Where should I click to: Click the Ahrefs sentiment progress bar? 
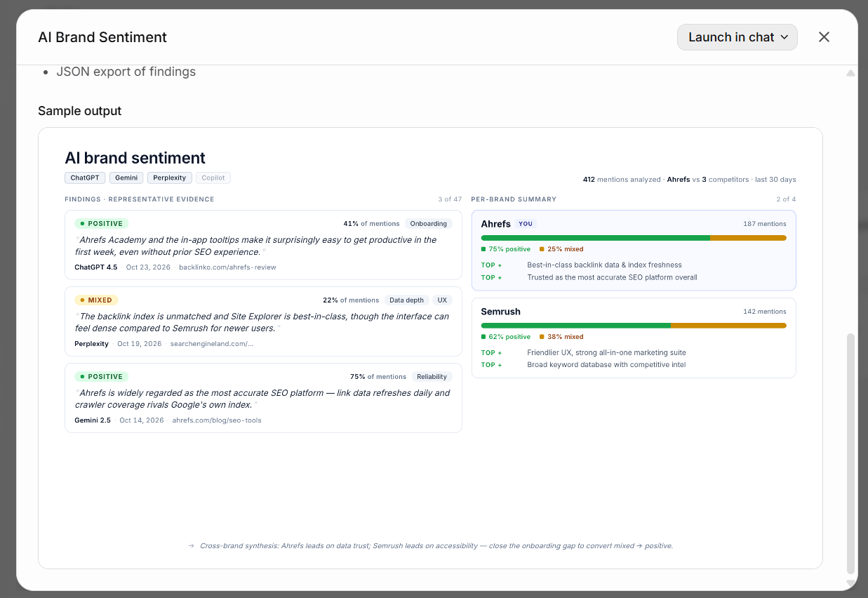pos(634,238)
